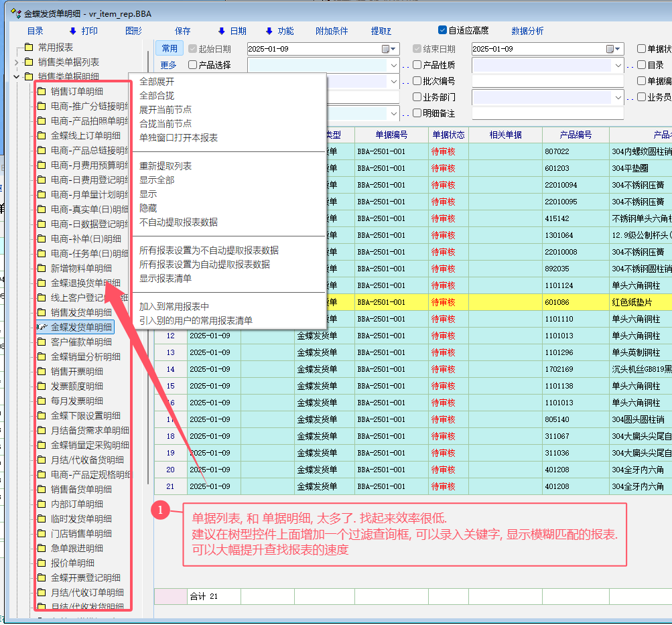Image resolution: width=672 pixels, height=625 pixels.
Task: Click the calendar icon in 结束日期 field
Action: [x=610, y=49]
